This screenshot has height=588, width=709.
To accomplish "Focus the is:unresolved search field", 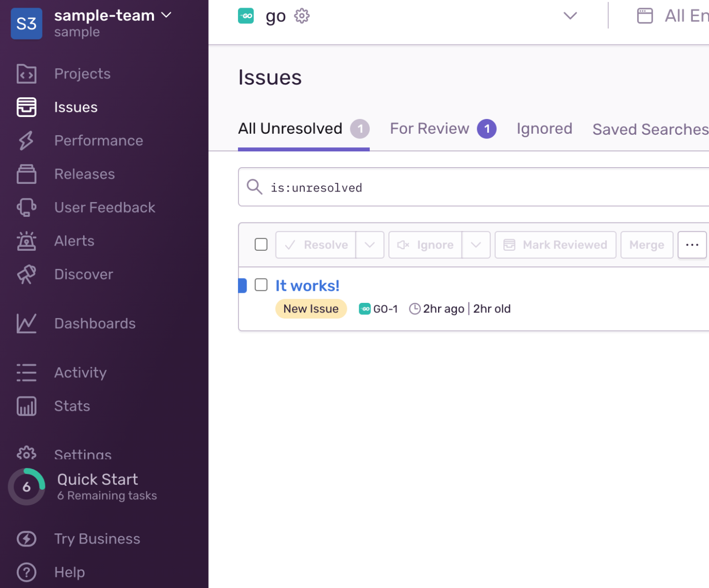I will tap(474, 187).
